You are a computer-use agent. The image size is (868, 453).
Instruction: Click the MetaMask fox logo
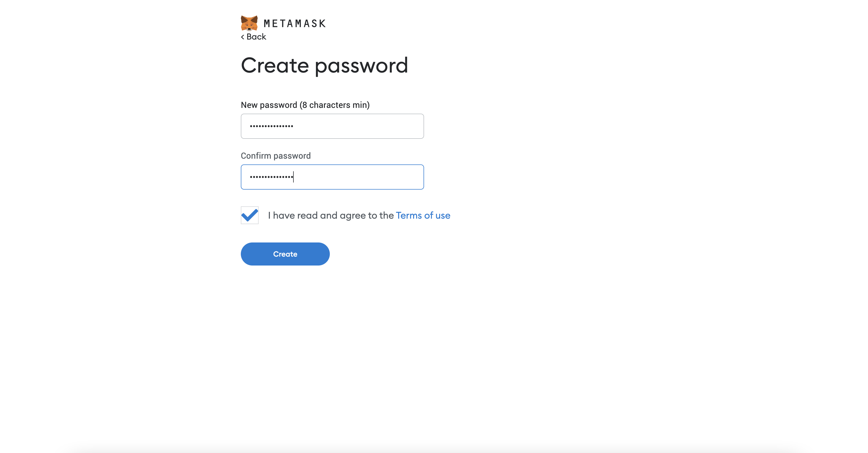tap(249, 23)
